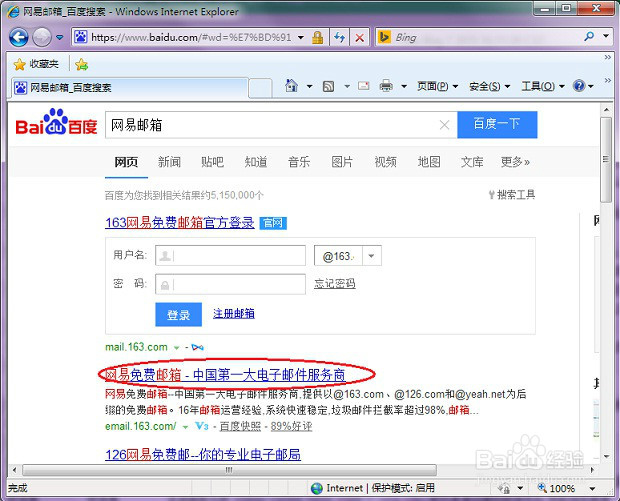Viewport: 620px width, 501px height.
Task: Expand the Print dropdown arrow
Action: click(x=404, y=86)
